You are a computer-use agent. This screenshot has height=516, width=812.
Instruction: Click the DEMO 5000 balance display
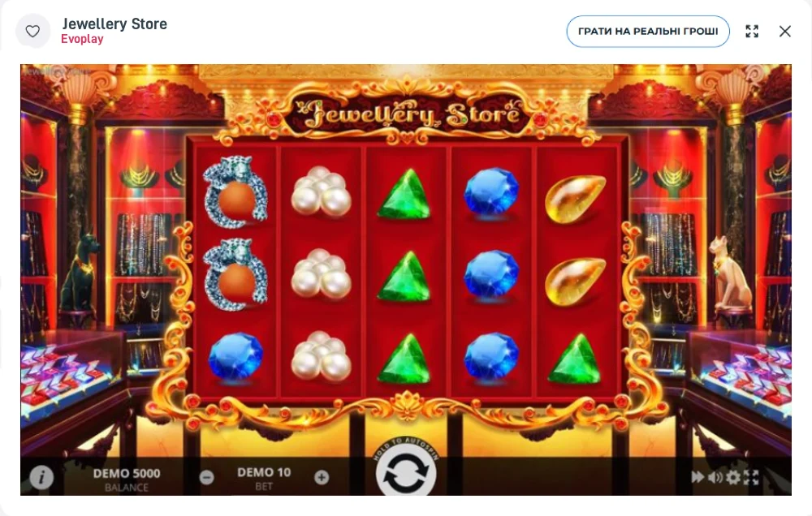coord(127,479)
